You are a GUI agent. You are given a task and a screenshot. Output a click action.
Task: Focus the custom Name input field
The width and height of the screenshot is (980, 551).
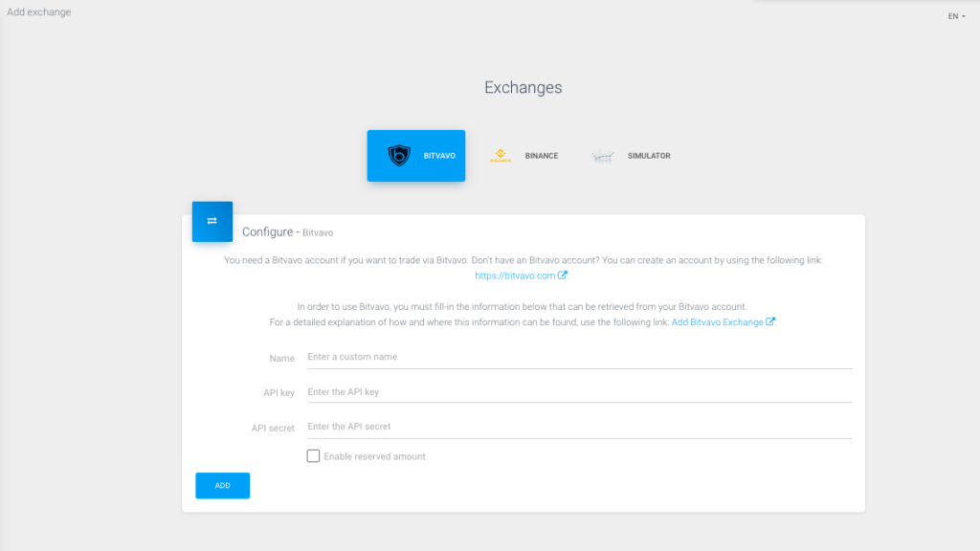[x=579, y=358]
